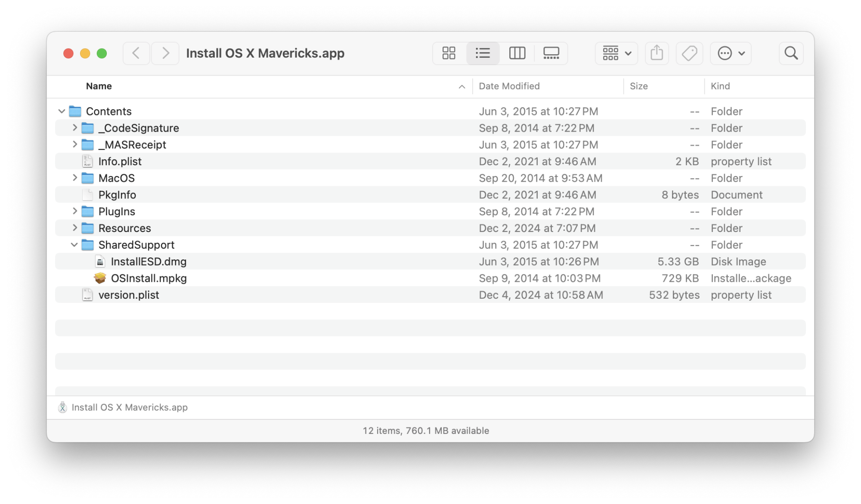Select the _CodeSignature folder icon
Screen dimensions: 861x504
click(x=88, y=128)
